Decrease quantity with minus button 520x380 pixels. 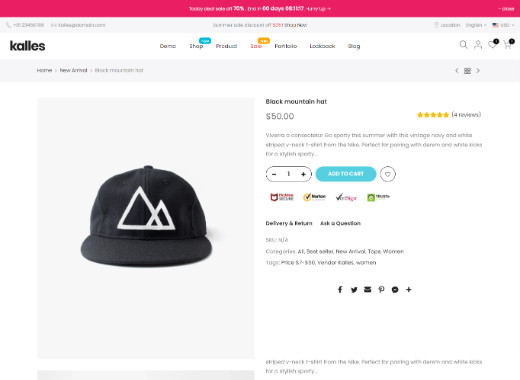click(274, 174)
